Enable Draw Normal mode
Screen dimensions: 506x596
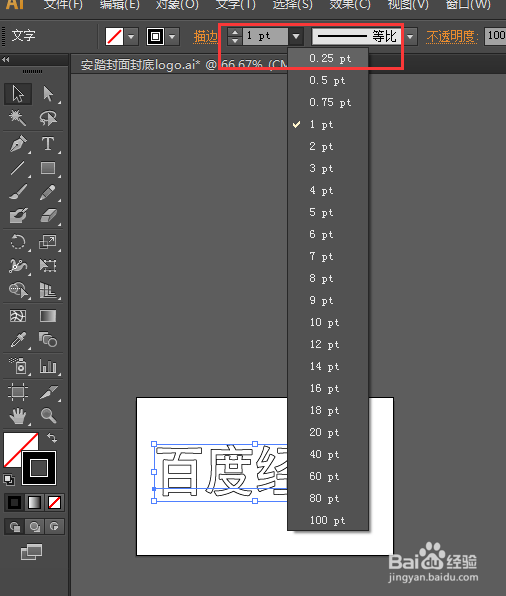tap(15, 527)
